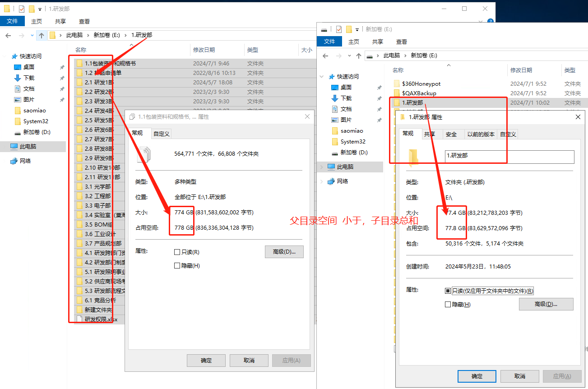Screen dimensions: 588x389
Task: Collapse 快速访问 in right navigation pane
Action: coord(321,77)
